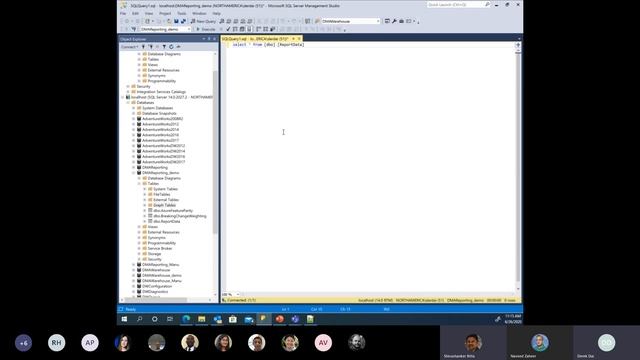The image size is (640, 360).
Task: Click the New Query toolbar button
Action: pos(203,21)
